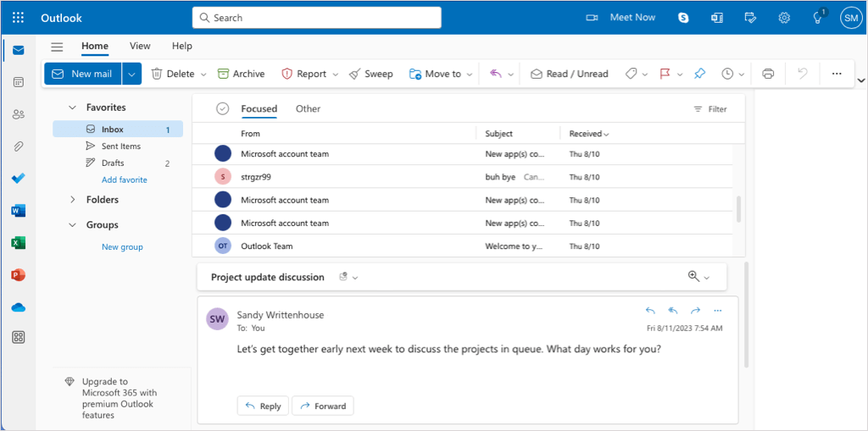
Task: Open the New mail dropdown arrow
Action: [x=131, y=74]
